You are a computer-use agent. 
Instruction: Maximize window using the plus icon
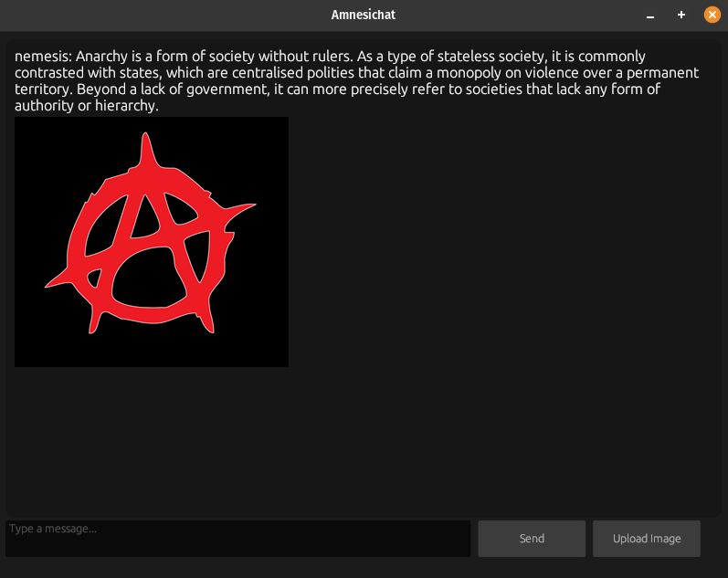coord(681,15)
